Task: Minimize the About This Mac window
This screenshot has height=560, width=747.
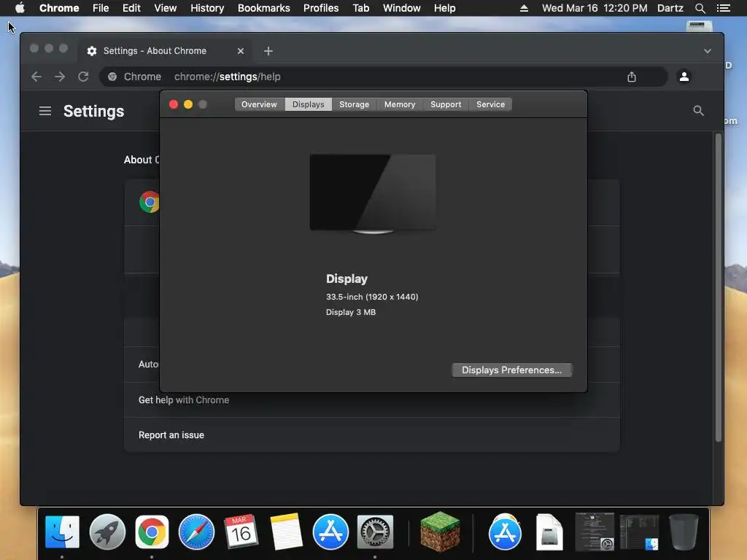Action: pos(188,104)
